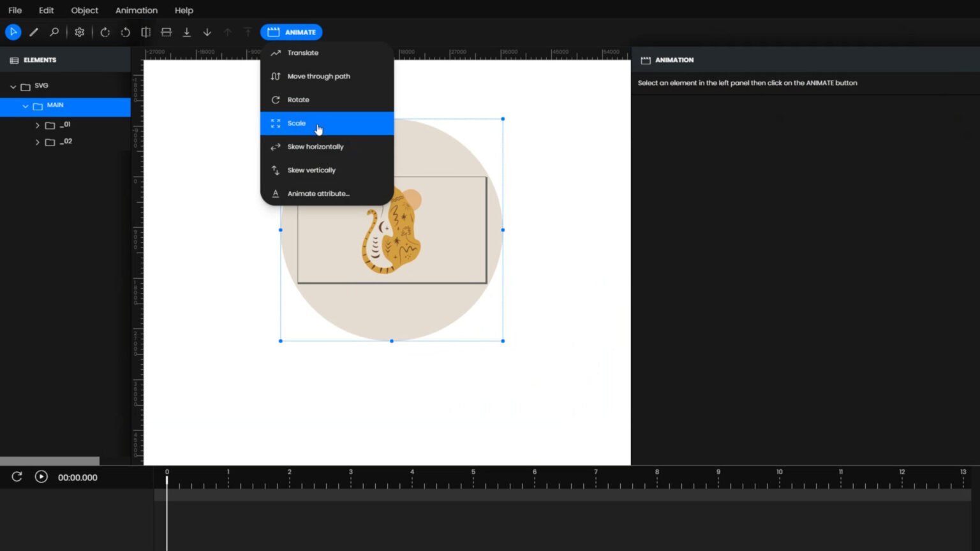Select the MAIN group in the elements panel

tap(56, 105)
